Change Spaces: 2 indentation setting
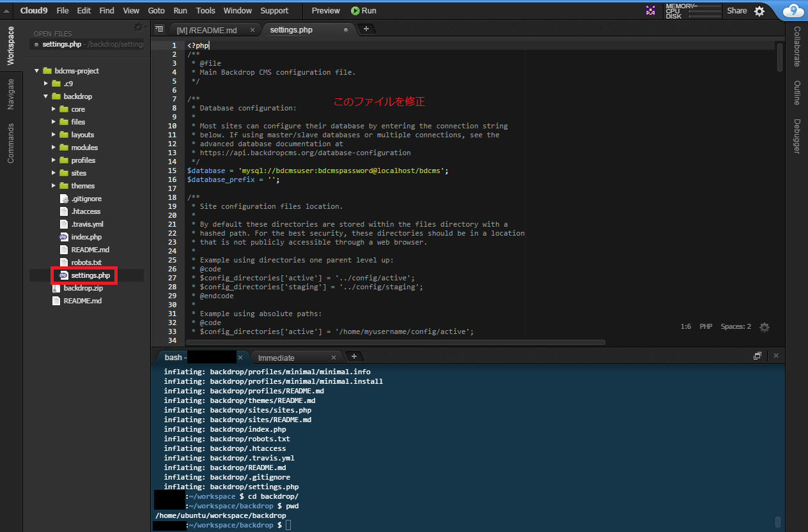The height and width of the screenshot is (532, 808). [x=736, y=326]
